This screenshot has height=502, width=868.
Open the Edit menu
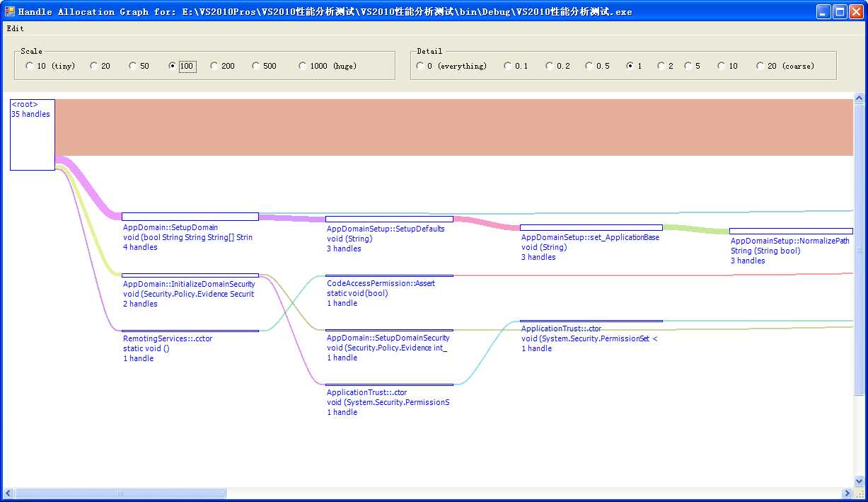click(x=16, y=28)
